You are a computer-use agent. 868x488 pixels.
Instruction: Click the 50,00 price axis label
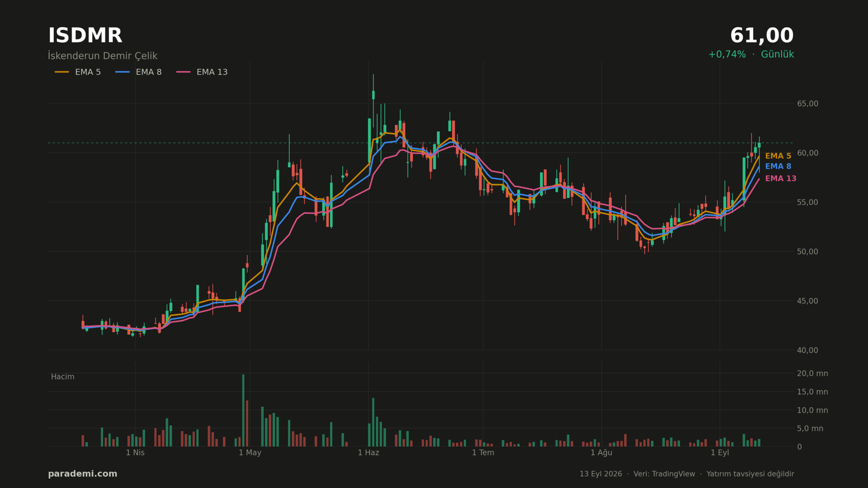coord(807,252)
